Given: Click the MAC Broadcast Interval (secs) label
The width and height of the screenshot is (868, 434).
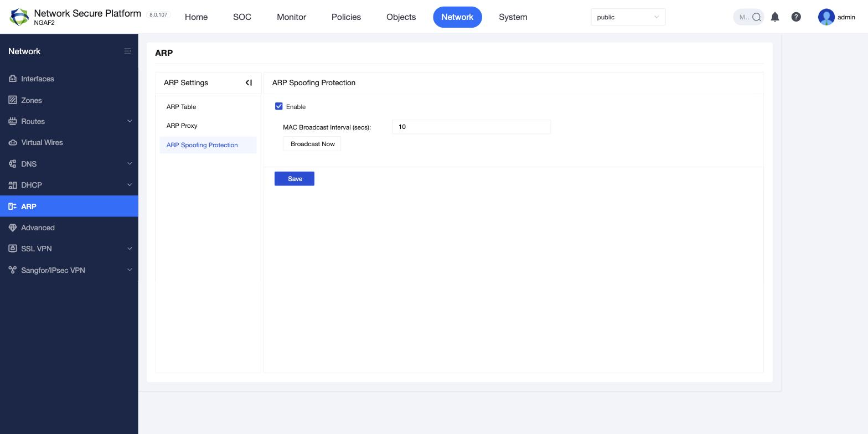Looking at the screenshot, I should tap(327, 127).
